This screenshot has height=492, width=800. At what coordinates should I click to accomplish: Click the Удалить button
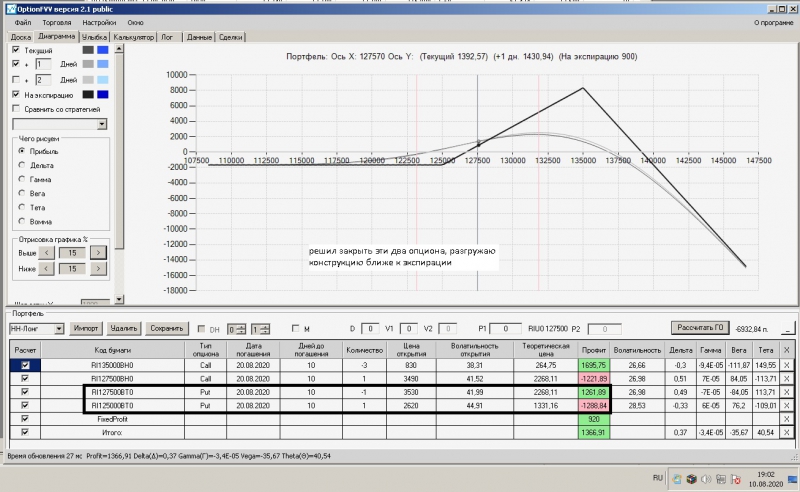coord(124,328)
